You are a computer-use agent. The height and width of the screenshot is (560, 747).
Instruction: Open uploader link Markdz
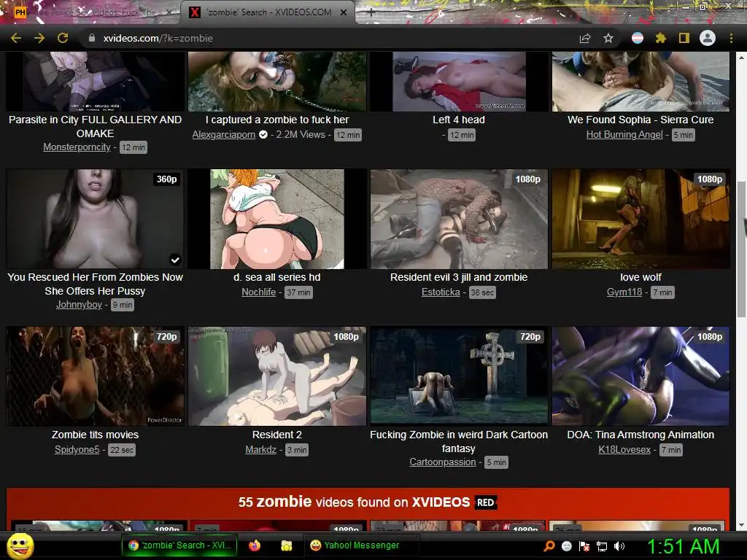click(260, 449)
